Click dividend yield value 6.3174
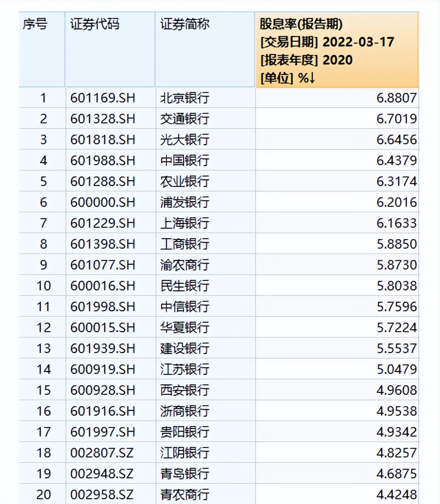The height and width of the screenshot is (504, 440). 396,181
